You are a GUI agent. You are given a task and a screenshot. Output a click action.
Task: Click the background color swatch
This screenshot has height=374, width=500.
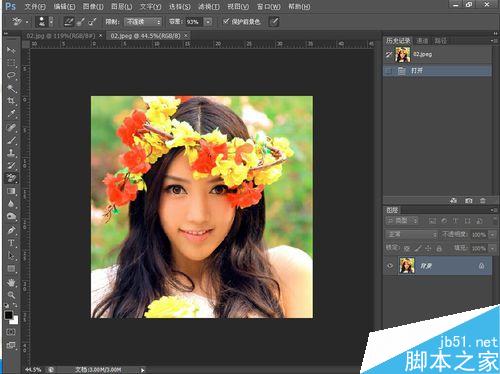tap(15, 321)
